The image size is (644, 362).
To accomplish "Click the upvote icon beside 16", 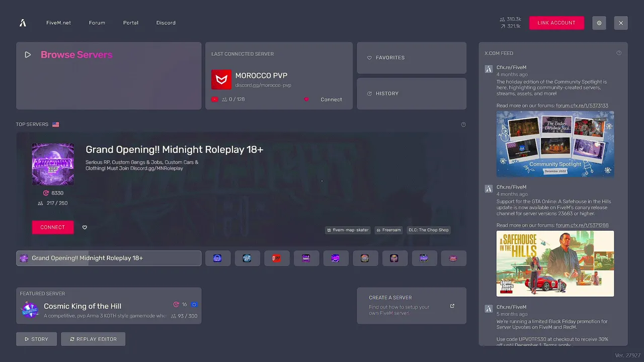I will tap(176, 304).
